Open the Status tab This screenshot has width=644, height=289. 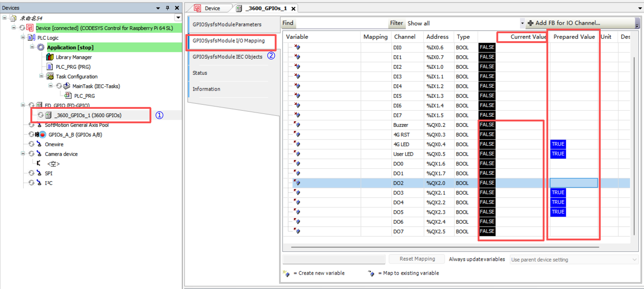point(200,73)
